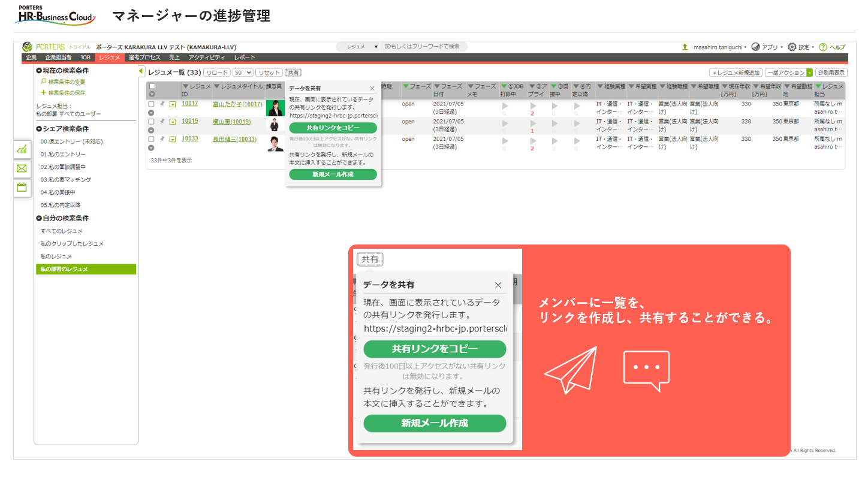Click the 印刷用表示 button

[x=831, y=73]
